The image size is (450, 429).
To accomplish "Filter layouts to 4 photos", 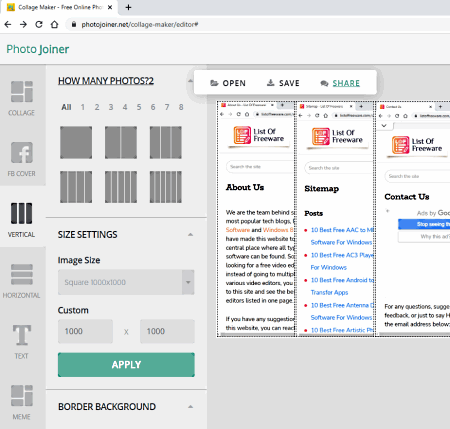I will 125,107.
